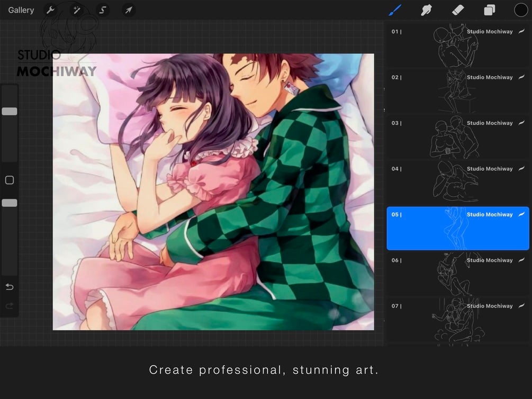Viewport: 532px width, 399px height.
Task: Select brush 01 Studio Mochiway
Action: point(458,45)
